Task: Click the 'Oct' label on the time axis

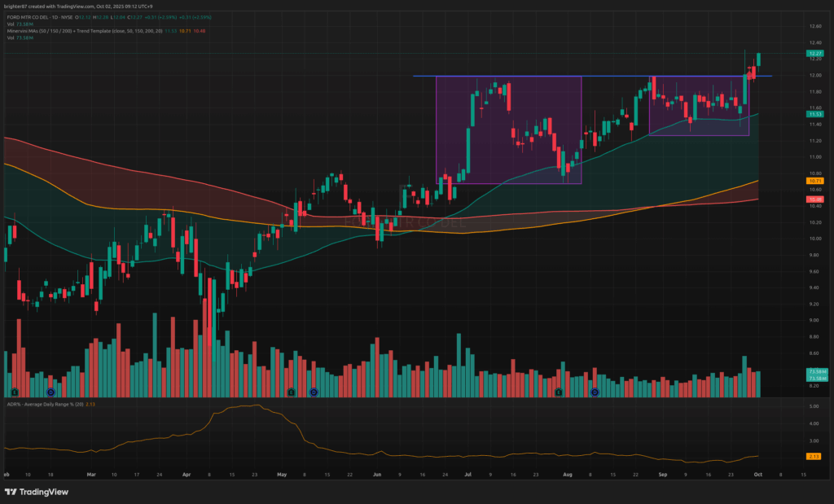Action: pos(758,473)
